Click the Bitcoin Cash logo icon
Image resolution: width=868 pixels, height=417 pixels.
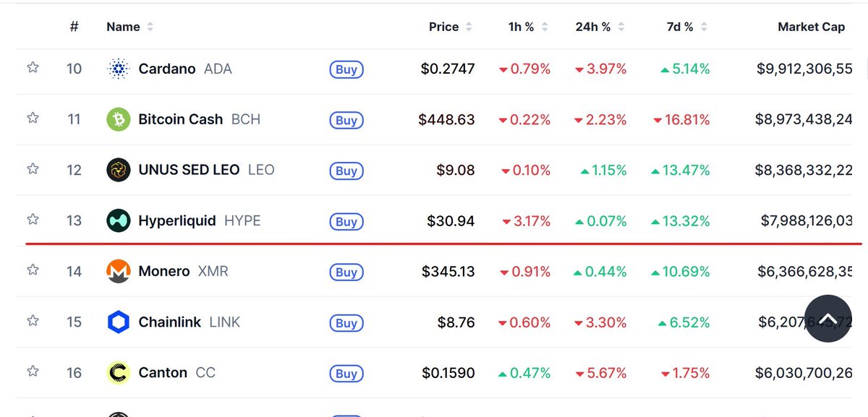click(x=118, y=119)
